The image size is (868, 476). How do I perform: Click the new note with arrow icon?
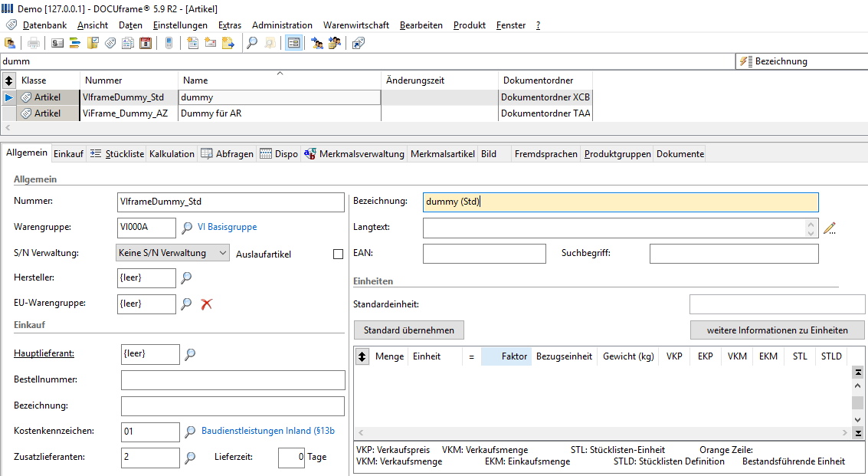228,43
